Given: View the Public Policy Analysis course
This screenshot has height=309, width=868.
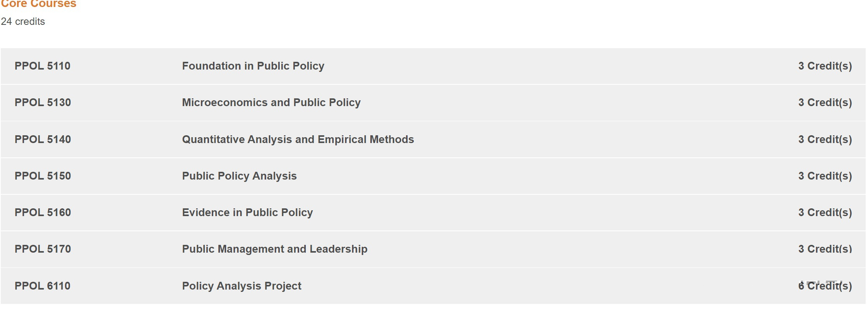Looking at the screenshot, I should pos(239,176).
